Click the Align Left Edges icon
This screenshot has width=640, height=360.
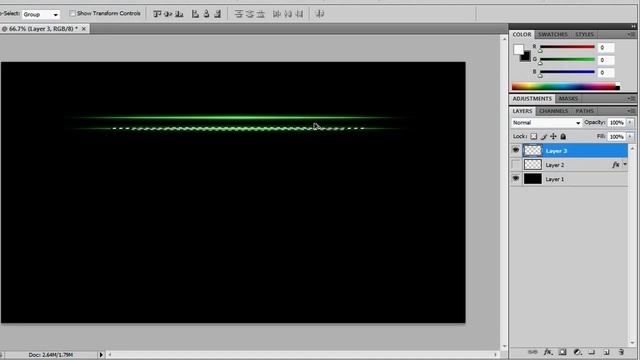(196, 14)
